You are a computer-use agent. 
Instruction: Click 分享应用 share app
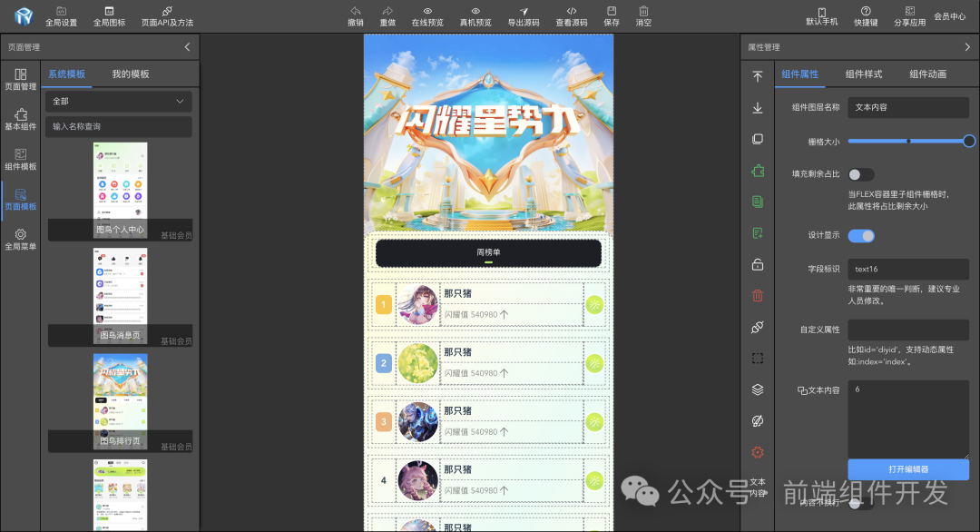910,16
